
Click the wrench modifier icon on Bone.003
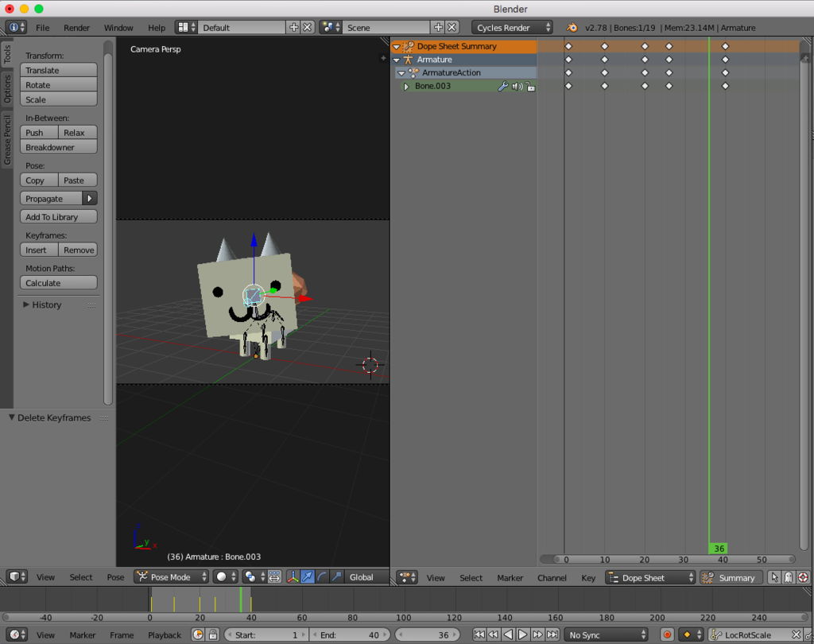pyautogui.click(x=502, y=86)
